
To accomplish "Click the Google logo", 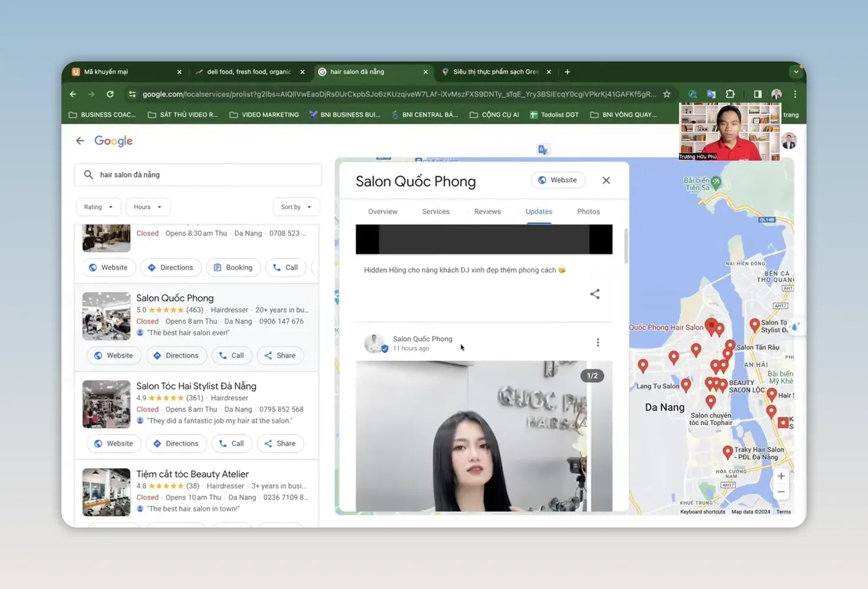I will point(113,141).
